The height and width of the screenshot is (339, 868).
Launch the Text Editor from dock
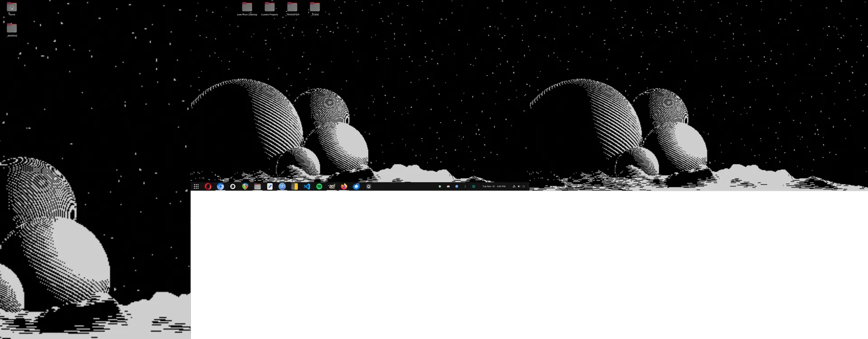point(270,186)
